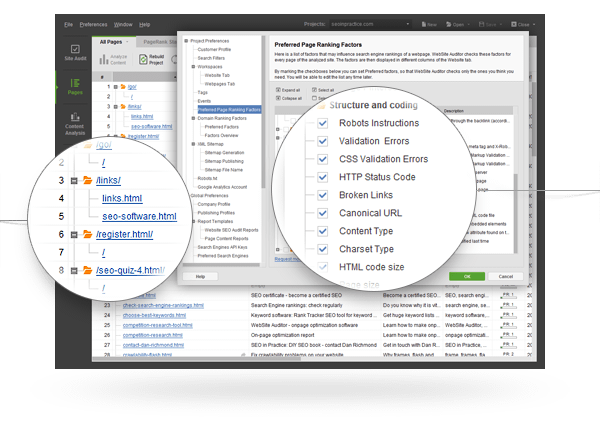Click the green OK button
The height and width of the screenshot is (439, 600).
pyautogui.click(x=467, y=276)
